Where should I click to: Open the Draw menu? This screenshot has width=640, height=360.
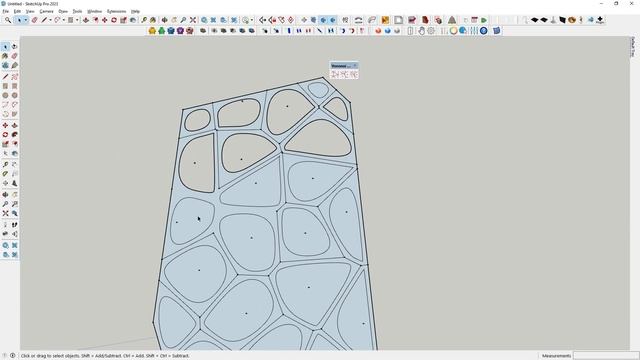click(63, 11)
